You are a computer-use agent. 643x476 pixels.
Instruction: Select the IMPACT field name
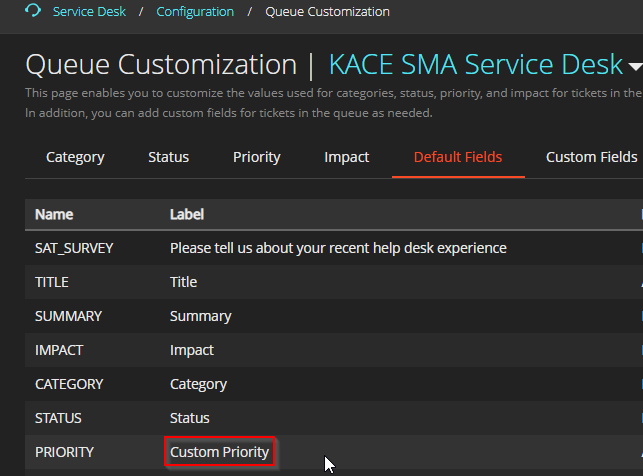pyautogui.click(x=59, y=350)
